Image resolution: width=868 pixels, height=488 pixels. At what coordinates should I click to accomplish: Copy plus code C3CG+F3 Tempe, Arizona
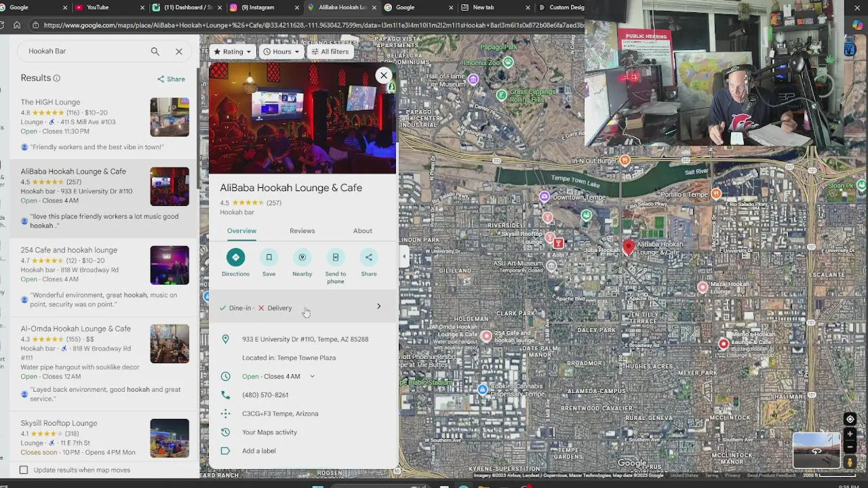pos(280,413)
